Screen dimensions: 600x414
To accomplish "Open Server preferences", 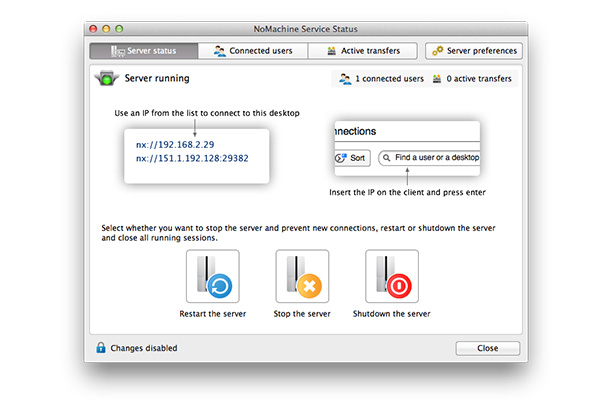I will click(x=474, y=50).
